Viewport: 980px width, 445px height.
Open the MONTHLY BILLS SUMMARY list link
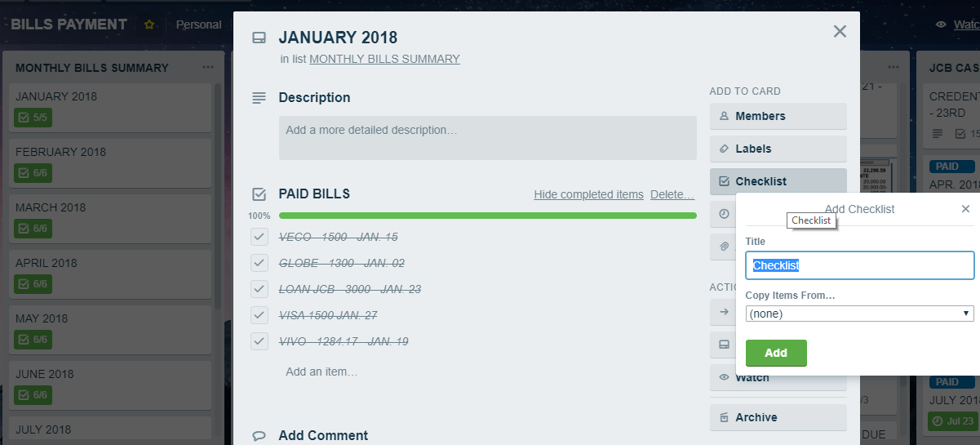(384, 59)
